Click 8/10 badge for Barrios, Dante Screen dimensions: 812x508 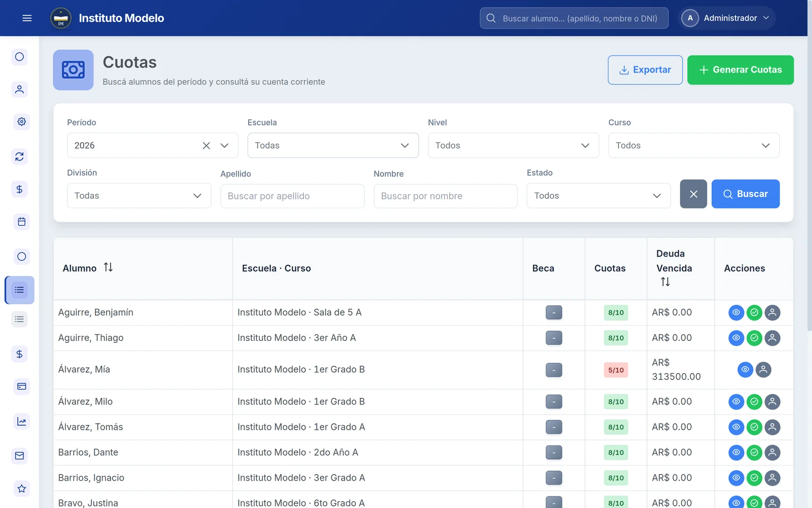[x=616, y=453]
